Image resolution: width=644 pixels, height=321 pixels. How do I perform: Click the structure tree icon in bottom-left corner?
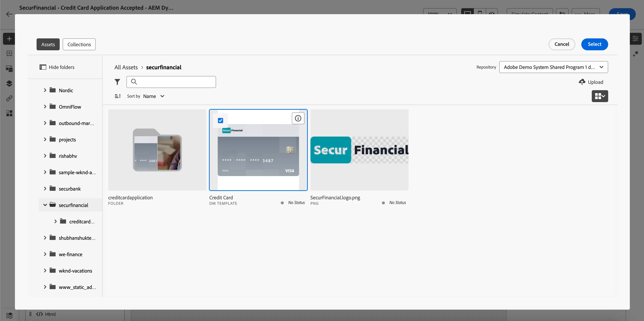click(9, 316)
